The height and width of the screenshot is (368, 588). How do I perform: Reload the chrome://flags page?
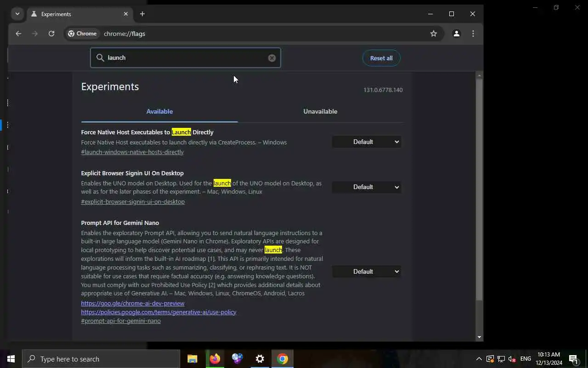(x=51, y=34)
